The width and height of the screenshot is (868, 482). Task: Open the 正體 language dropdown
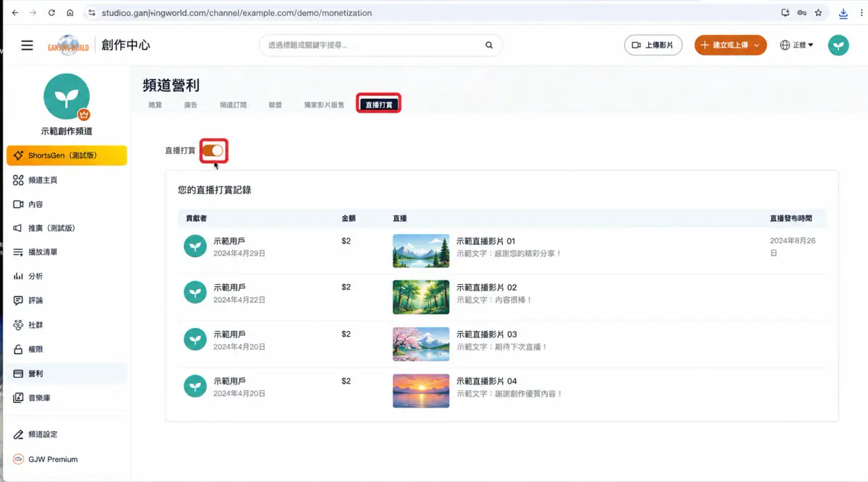click(x=796, y=45)
